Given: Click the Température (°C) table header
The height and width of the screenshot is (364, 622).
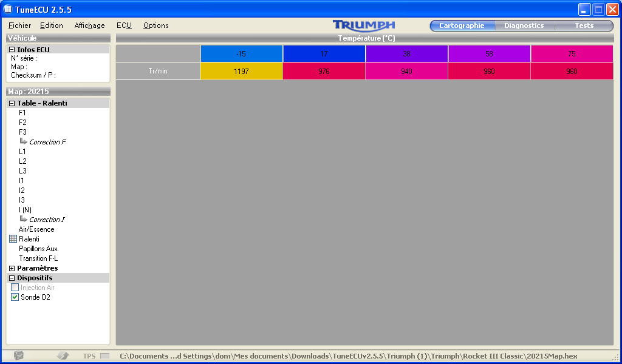Looking at the screenshot, I should click(365, 38).
